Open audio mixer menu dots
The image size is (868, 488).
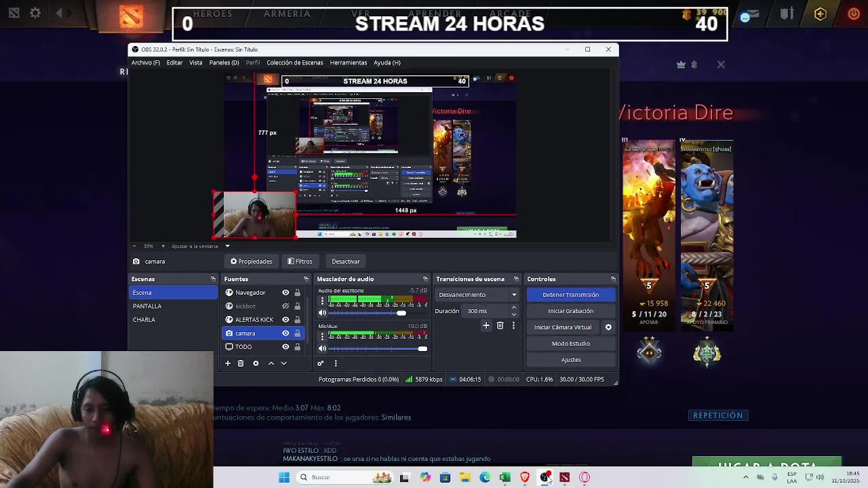pyautogui.click(x=336, y=363)
